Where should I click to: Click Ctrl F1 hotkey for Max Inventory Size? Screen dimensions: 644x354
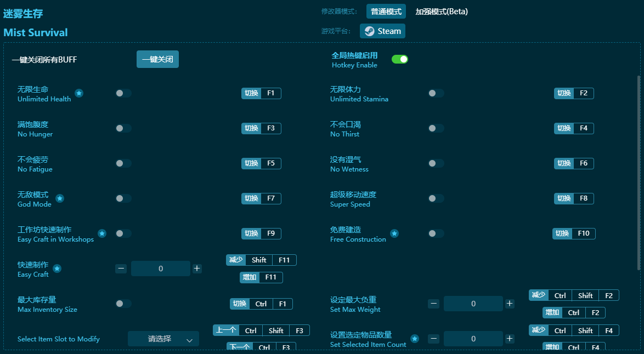click(261, 304)
